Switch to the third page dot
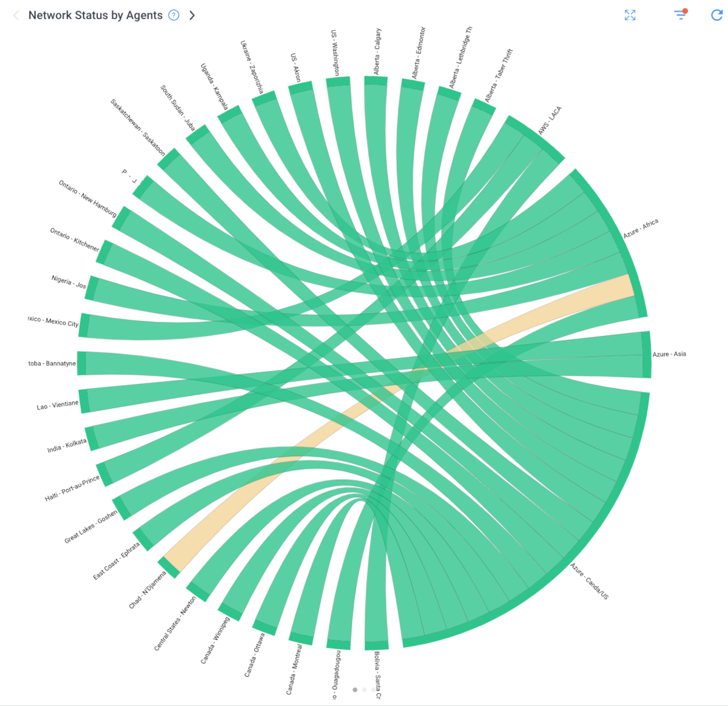The height and width of the screenshot is (706, 728). coord(372,690)
